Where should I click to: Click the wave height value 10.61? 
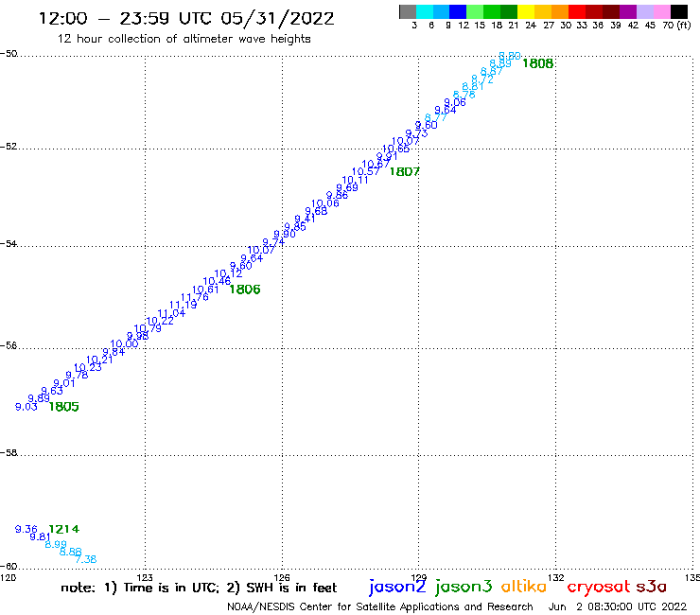click(x=205, y=290)
